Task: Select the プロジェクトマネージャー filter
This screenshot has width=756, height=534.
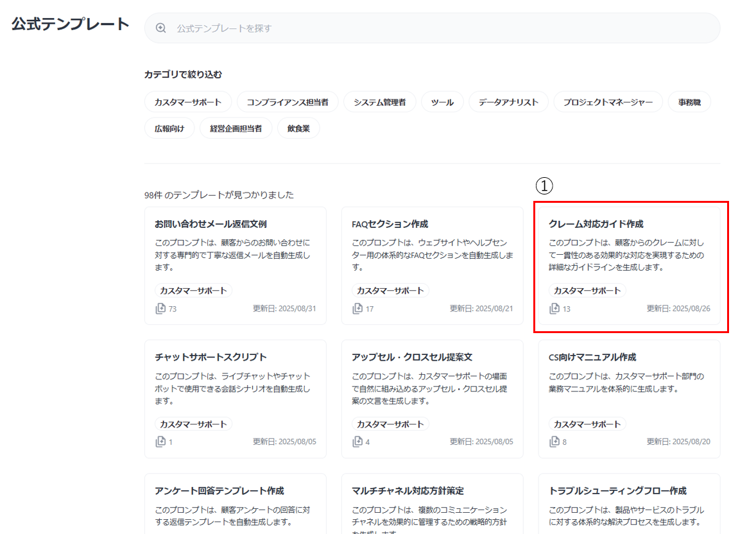Action: pos(608,101)
